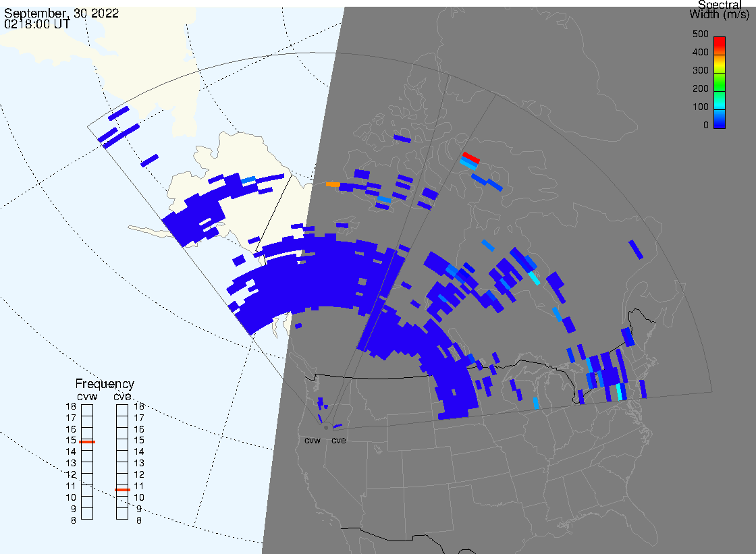Viewport: 756px width, 554px height.
Task: Click the '13' label right of cve scale
Action: pos(139,464)
